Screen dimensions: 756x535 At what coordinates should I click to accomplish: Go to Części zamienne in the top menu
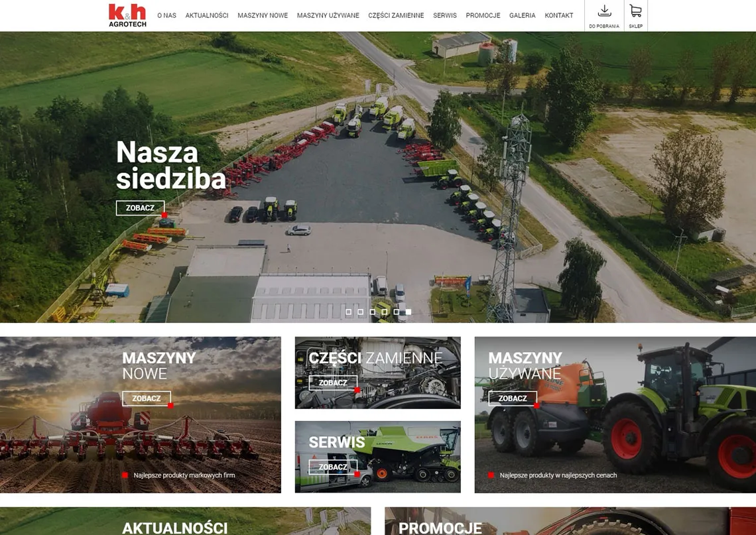[x=396, y=15]
